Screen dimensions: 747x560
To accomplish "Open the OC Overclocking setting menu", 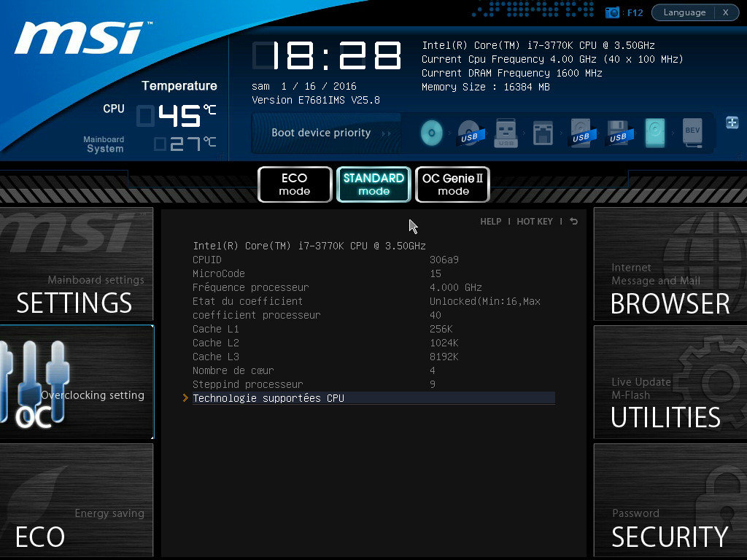I will [76, 382].
